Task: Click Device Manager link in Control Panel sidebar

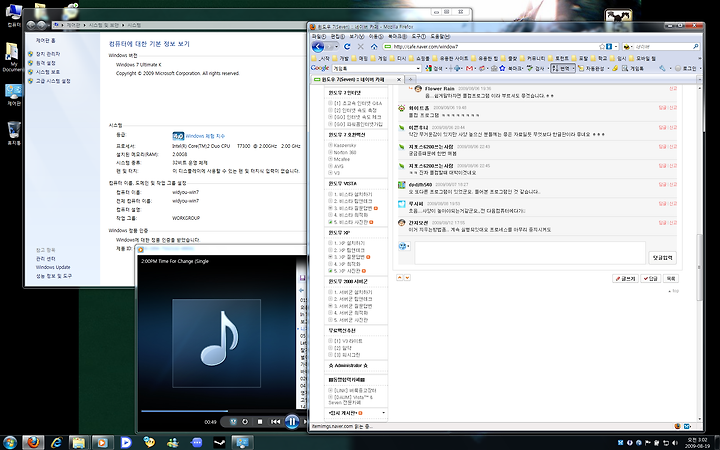Action: (x=48, y=54)
